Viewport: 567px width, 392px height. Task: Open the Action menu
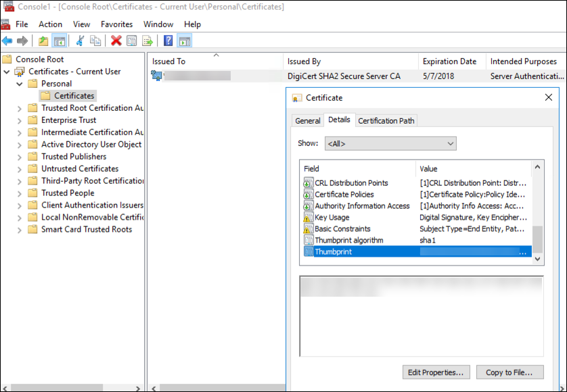tap(50, 24)
